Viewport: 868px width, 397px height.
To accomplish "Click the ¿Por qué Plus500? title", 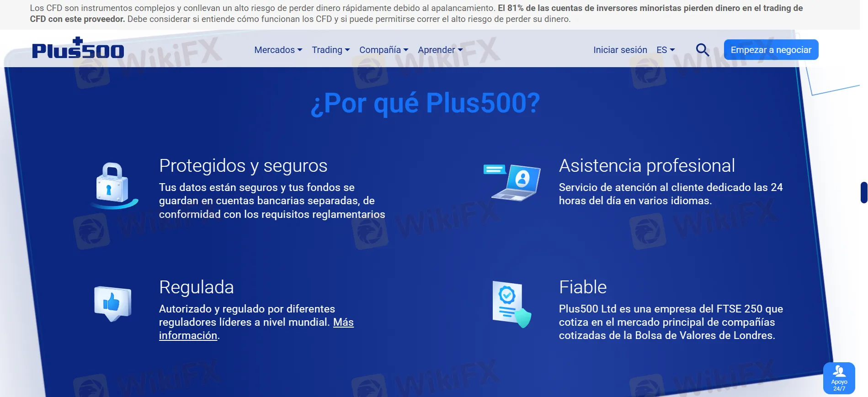I will point(426,103).
